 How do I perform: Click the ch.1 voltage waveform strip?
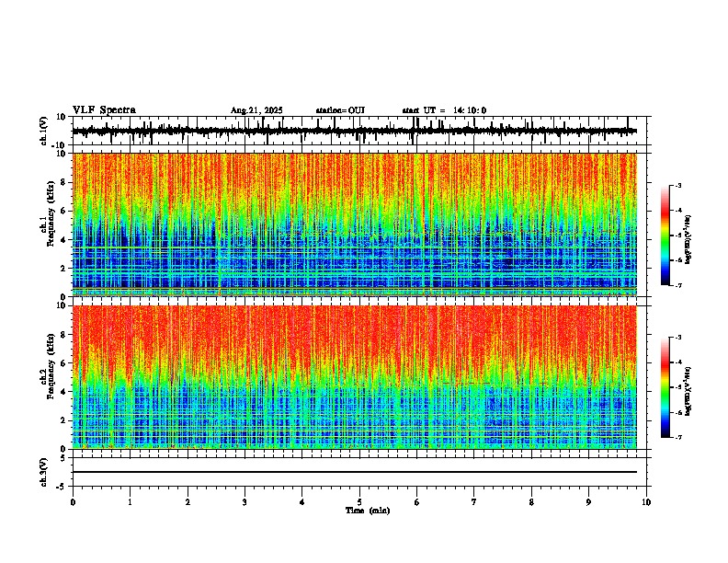point(355,131)
